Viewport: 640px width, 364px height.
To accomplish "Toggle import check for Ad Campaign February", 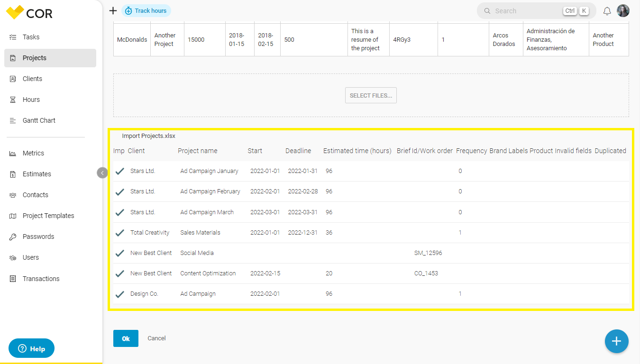I will click(x=119, y=191).
